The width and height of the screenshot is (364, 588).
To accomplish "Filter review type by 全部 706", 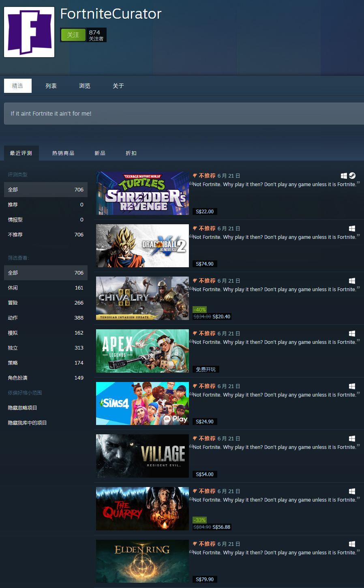I will tap(46, 189).
